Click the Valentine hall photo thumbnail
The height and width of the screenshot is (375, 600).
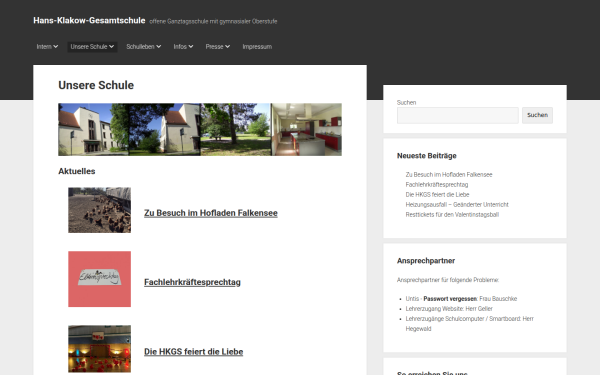tap(99, 349)
